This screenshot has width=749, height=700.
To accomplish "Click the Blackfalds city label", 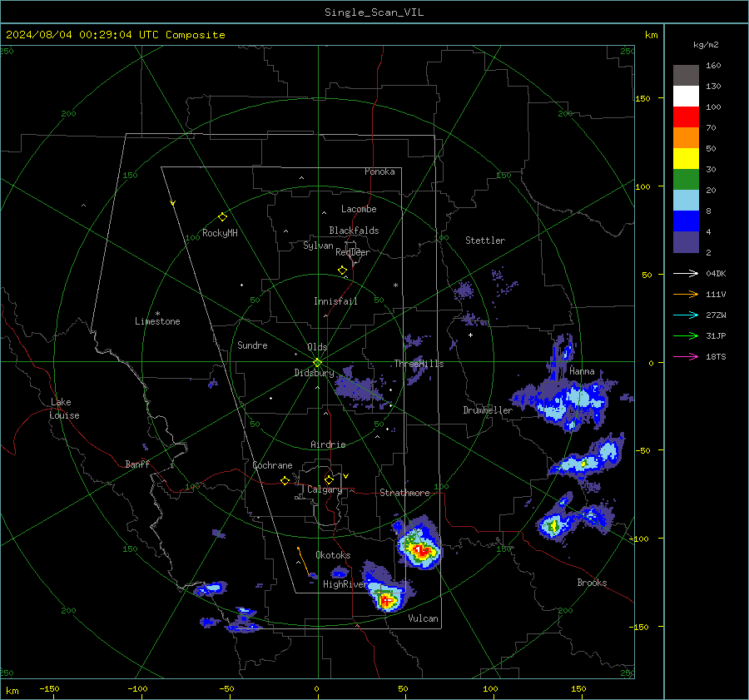I will (x=354, y=231).
